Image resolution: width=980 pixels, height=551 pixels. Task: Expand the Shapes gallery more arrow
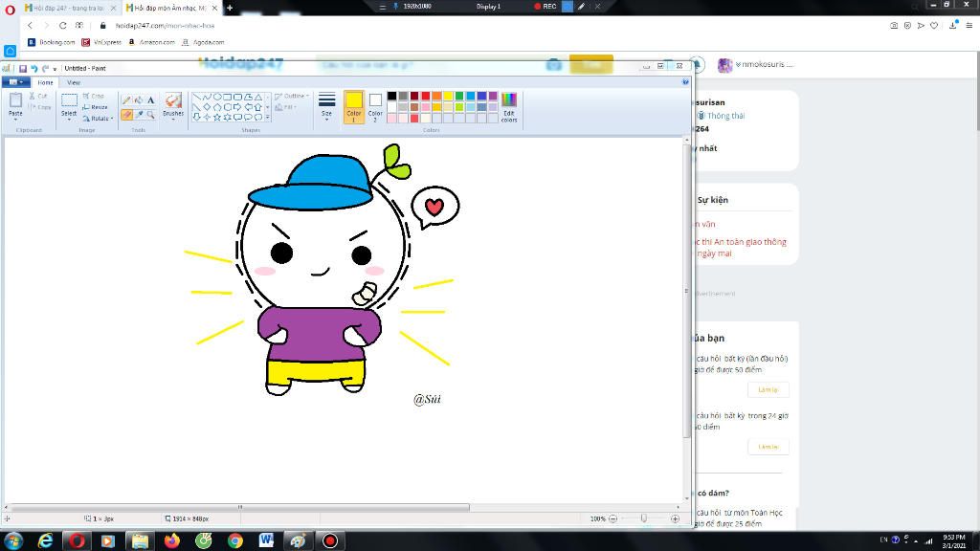click(x=268, y=117)
